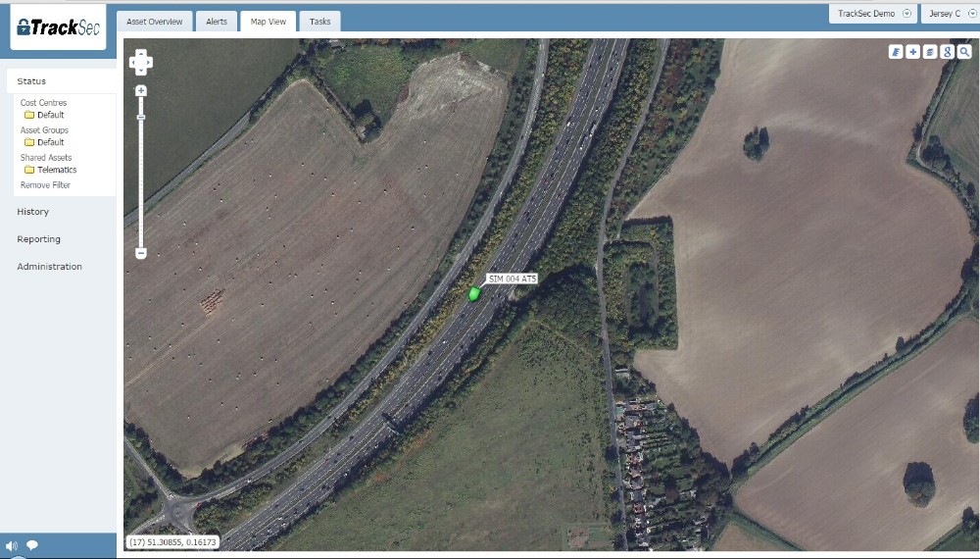Open the Jersey C dropdown arrow
The width and height of the screenshot is (980, 559).
(x=972, y=13)
